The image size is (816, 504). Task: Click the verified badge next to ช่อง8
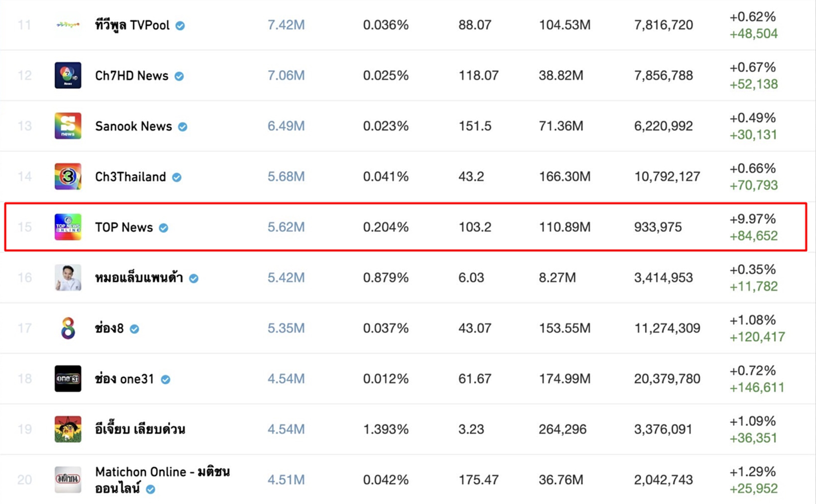pos(134,329)
